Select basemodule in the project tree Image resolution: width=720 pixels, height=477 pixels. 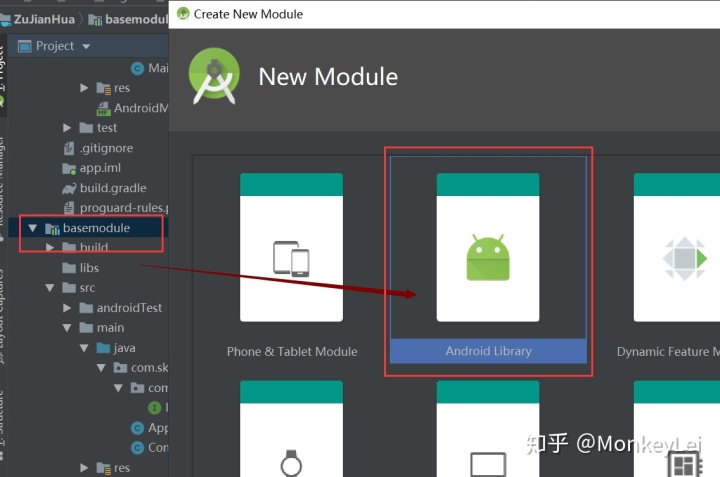96,228
